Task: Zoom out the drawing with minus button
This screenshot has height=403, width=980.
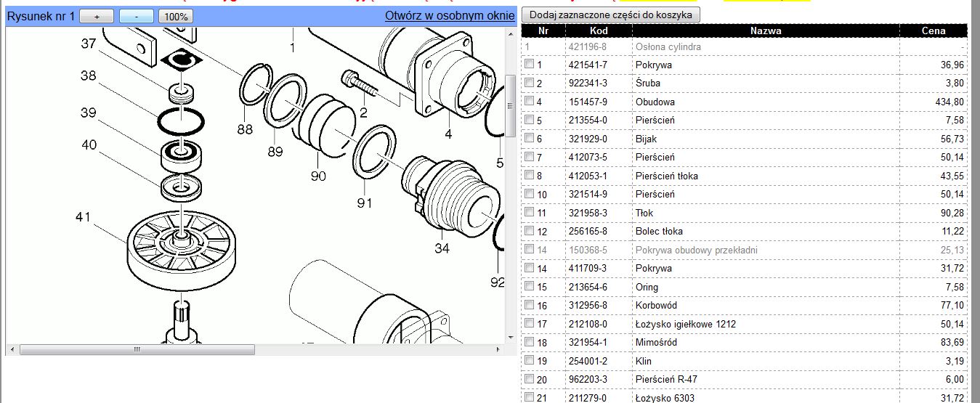Action: pyautogui.click(x=137, y=16)
